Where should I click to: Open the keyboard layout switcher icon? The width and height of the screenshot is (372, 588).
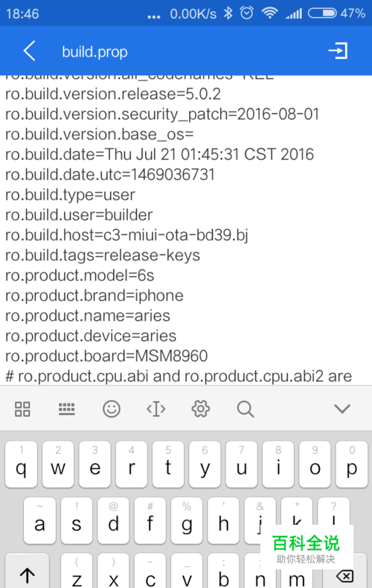(67, 409)
